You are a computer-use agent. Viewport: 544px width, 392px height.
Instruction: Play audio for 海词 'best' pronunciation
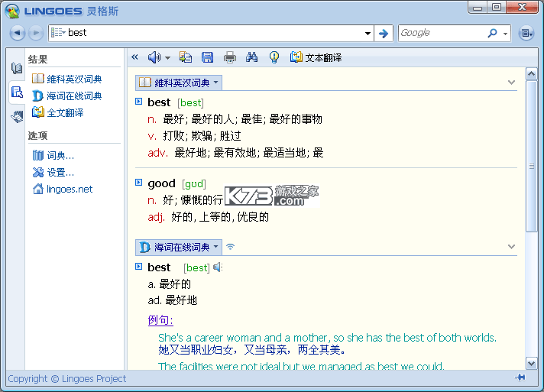pos(218,267)
